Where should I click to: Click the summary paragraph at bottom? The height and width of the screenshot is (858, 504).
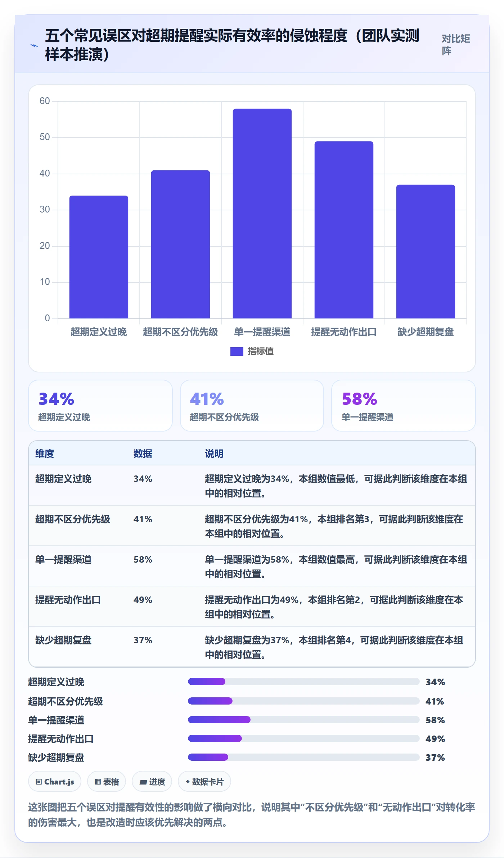[252, 815]
